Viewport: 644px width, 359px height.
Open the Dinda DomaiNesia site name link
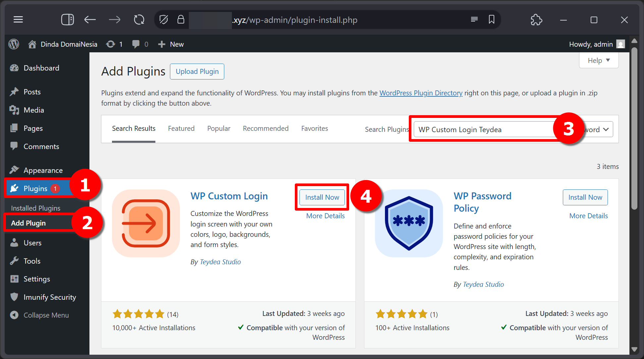click(x=69, y=44)
